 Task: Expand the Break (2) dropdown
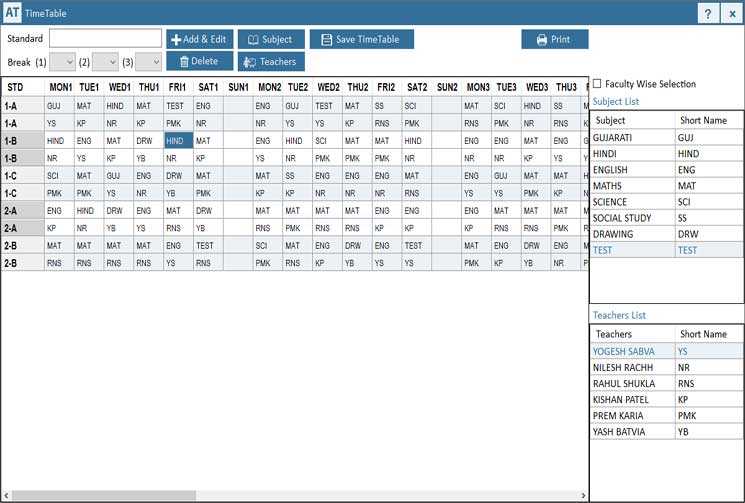105,62
